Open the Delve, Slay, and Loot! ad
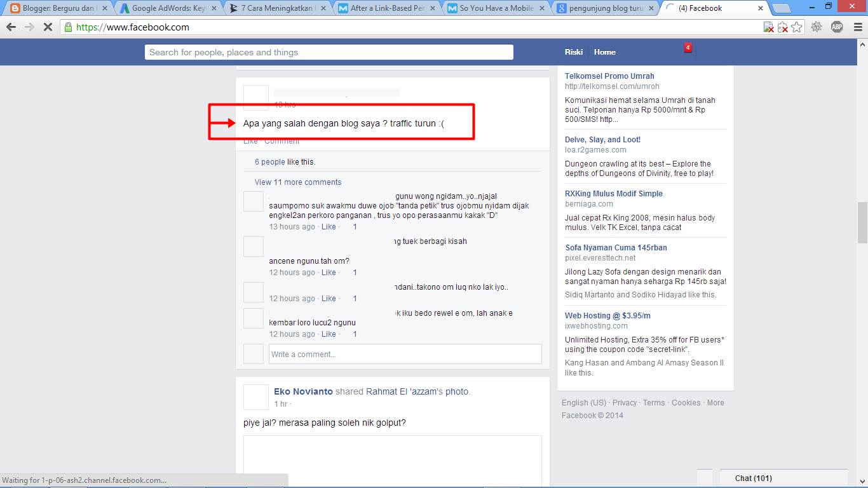The width and height of the screenshot is (868, 488). (602, 140)
